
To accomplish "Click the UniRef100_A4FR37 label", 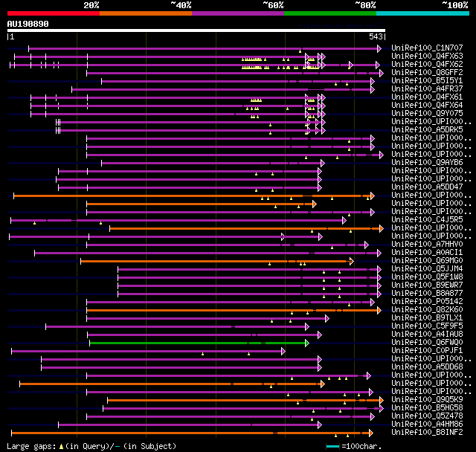I will tap(427, 89).
